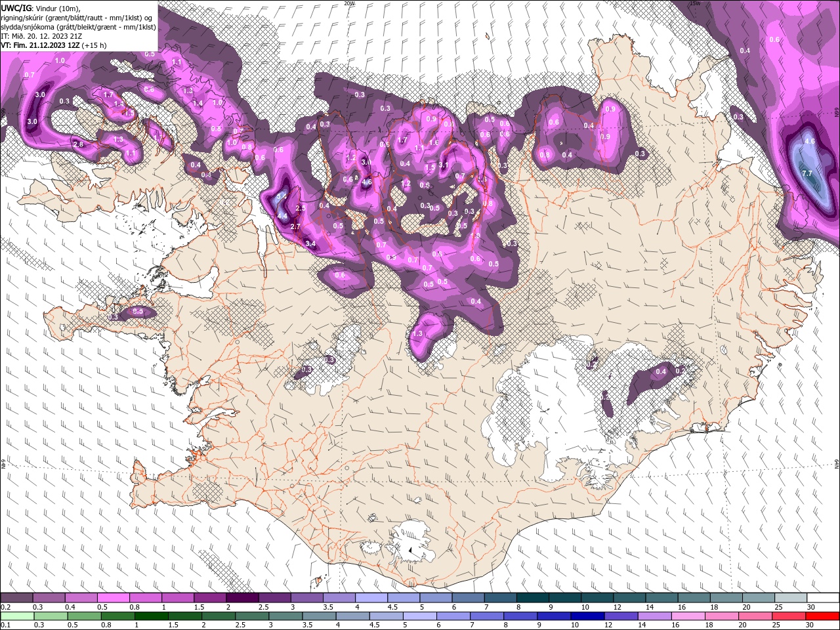Pick the pale green rain-scale swatch between 0.1 and 0.3

pyautogui.click(x=18, y=616)
